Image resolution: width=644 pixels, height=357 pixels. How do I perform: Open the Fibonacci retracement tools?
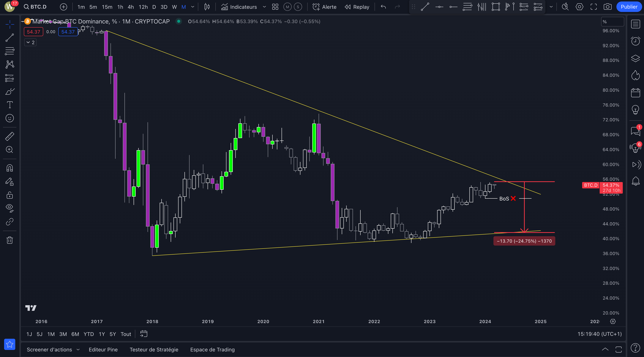[10, 51]
